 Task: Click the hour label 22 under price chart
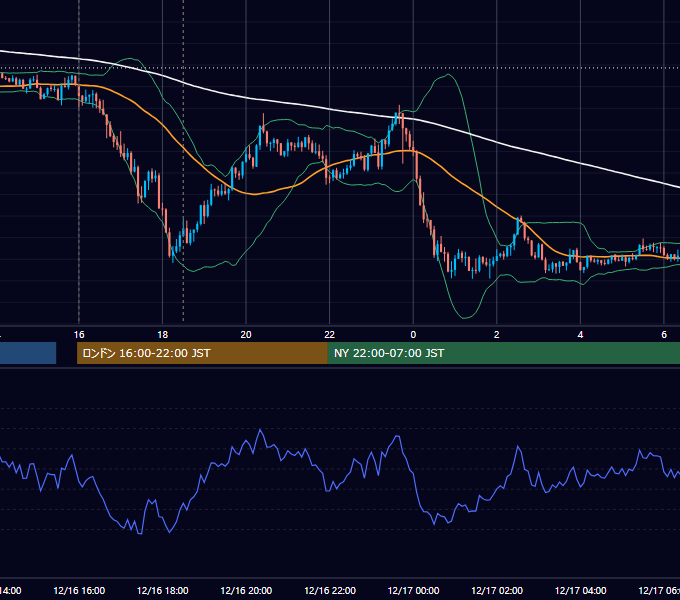[330, 335]
